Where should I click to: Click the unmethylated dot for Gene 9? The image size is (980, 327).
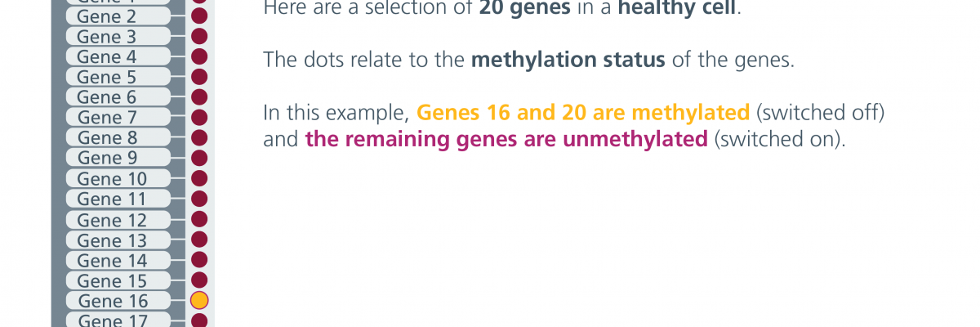pyautogui.click(x=199, y=158)
